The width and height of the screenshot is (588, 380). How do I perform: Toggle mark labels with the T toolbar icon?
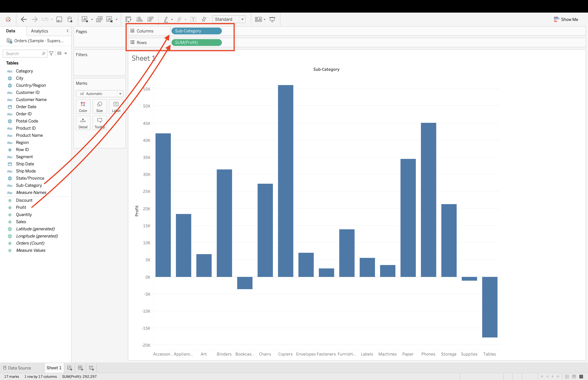coord(193,19)
